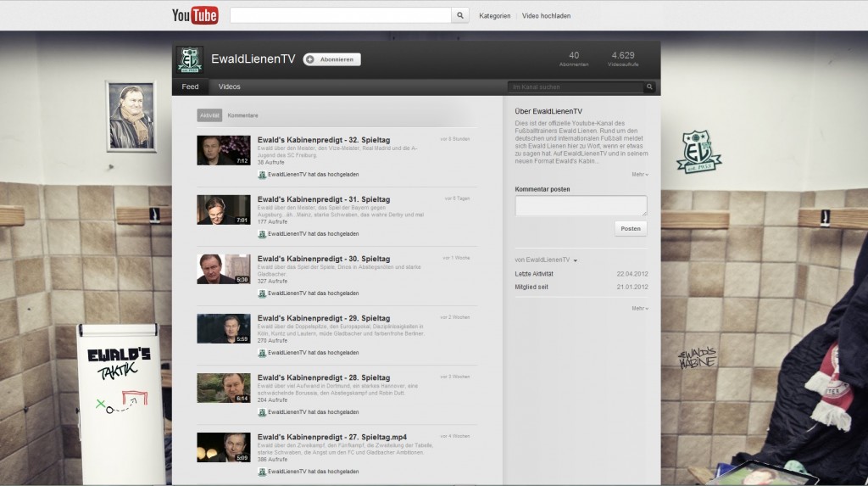Image resolution: width=868 pixels, height=486 pixels.
Task: Submit comment with Posten button
Action: [631, 228]
